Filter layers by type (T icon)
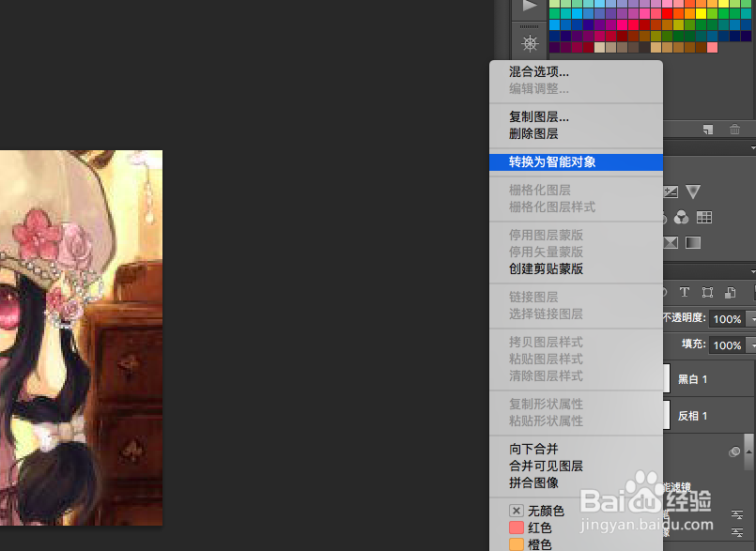The image size is (756, 551). pos(685,292)
